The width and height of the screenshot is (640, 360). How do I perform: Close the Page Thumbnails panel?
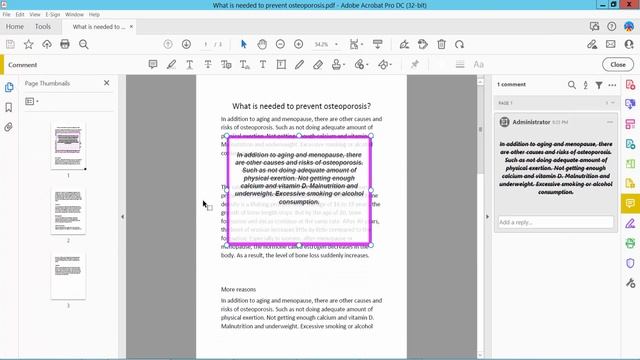(x=107, y=83)
